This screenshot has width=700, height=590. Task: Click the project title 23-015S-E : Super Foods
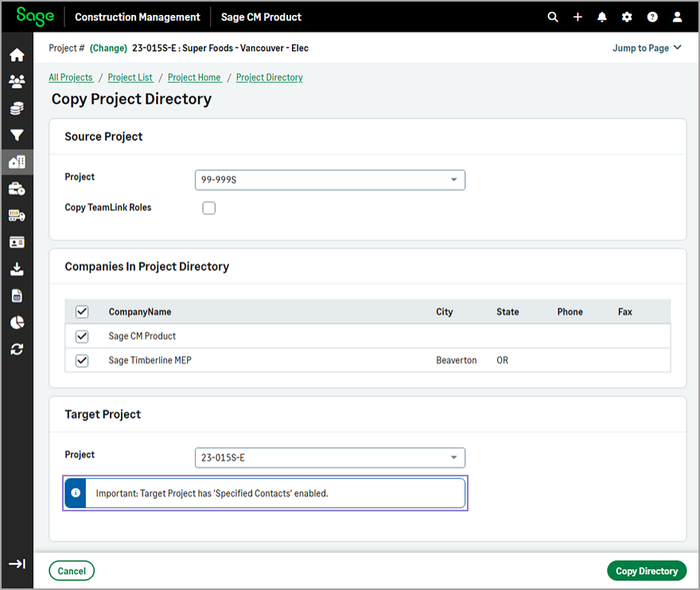coord(220,48)
